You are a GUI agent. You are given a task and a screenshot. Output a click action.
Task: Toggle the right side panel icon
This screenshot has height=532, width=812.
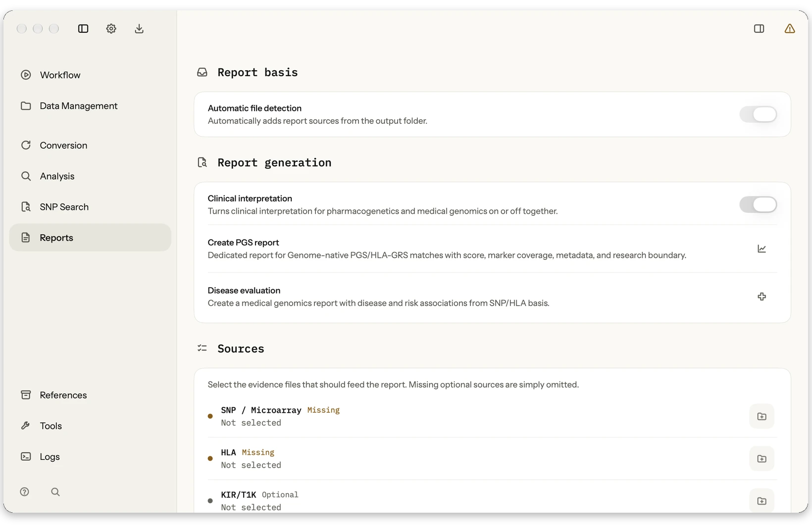tap(759, 29)
